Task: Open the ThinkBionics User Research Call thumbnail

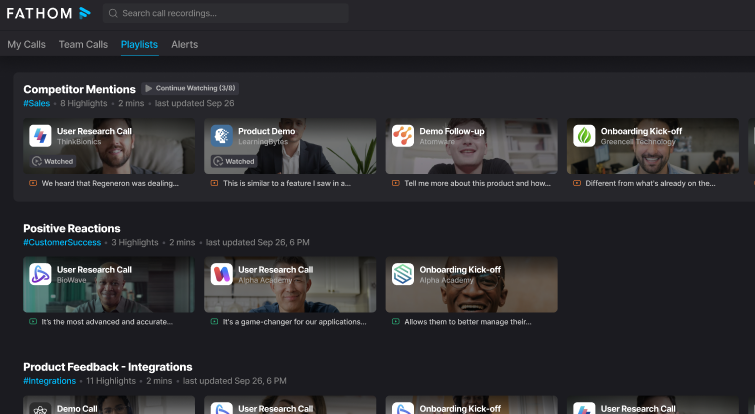Action: tap(109, 146)
